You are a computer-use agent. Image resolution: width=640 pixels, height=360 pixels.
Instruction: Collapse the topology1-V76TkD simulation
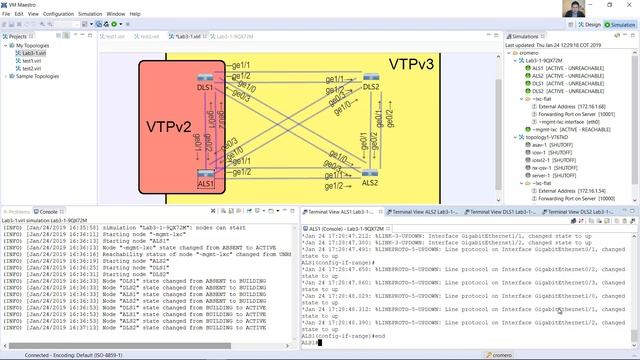[515, 138]
